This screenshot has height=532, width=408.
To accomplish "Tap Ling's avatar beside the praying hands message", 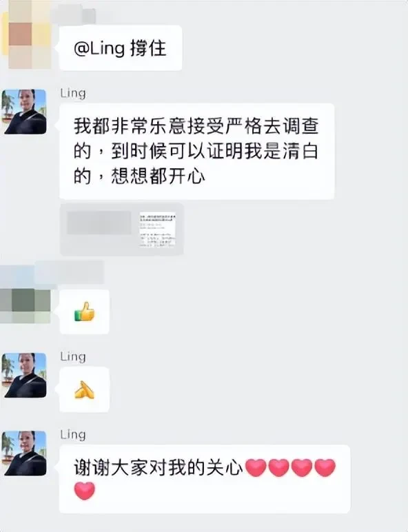I will point(24,376).
